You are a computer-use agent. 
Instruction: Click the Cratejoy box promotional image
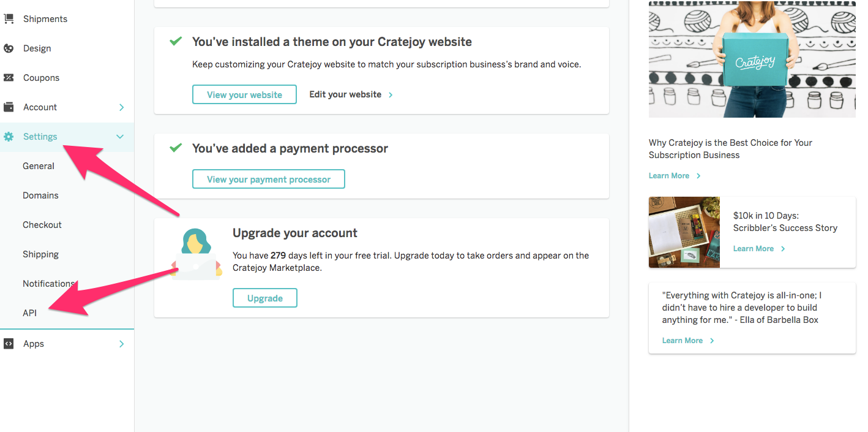pos(752,59)
